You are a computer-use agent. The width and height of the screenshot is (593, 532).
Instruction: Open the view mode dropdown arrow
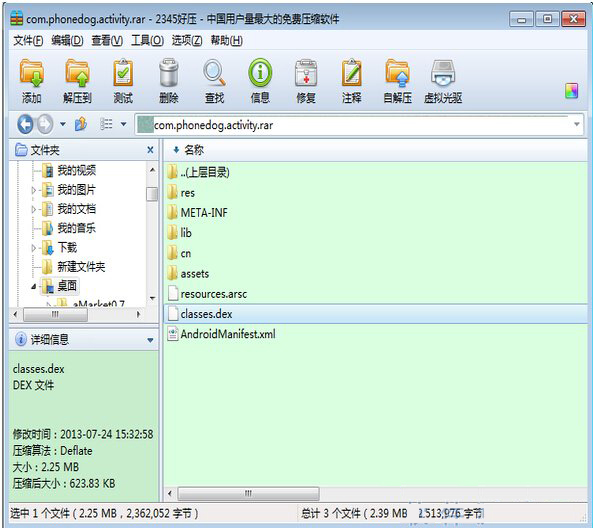(123, 124)
